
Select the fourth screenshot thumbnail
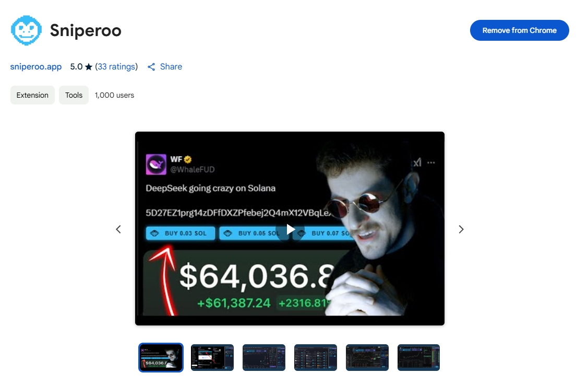click(315, 357)
